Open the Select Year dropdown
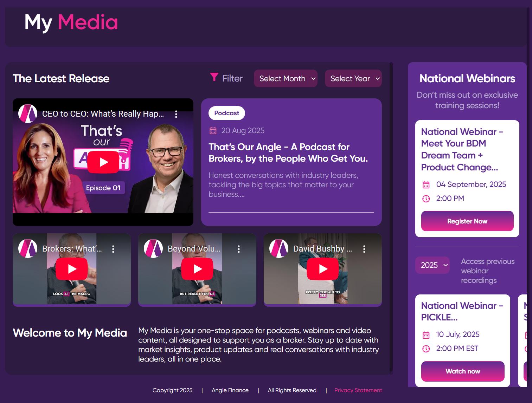Image resolution: width=532 pixels, height=403 pixels. [353, 78]
